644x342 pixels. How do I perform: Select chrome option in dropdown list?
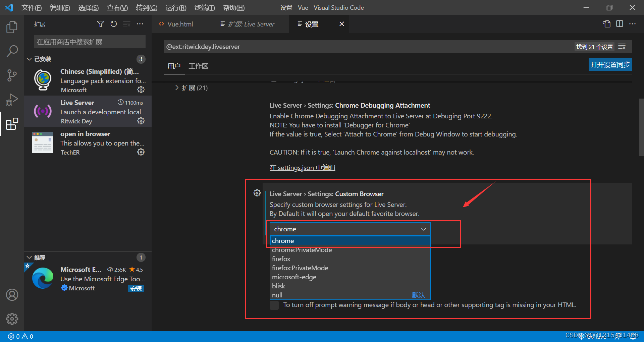(350, 241)
